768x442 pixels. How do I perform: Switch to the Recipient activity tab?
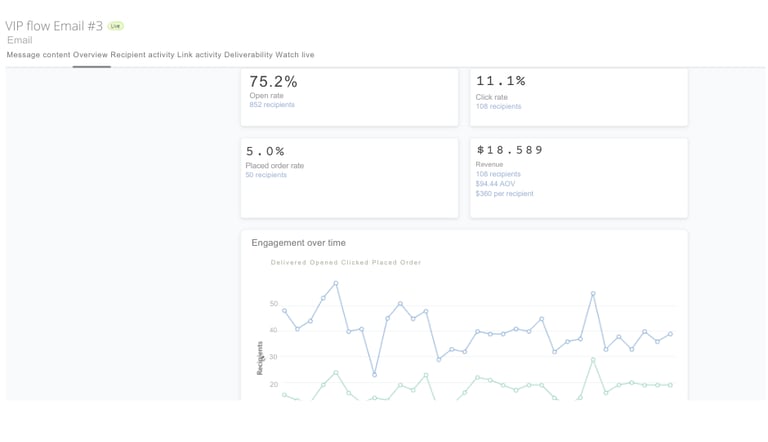(142, 55)
